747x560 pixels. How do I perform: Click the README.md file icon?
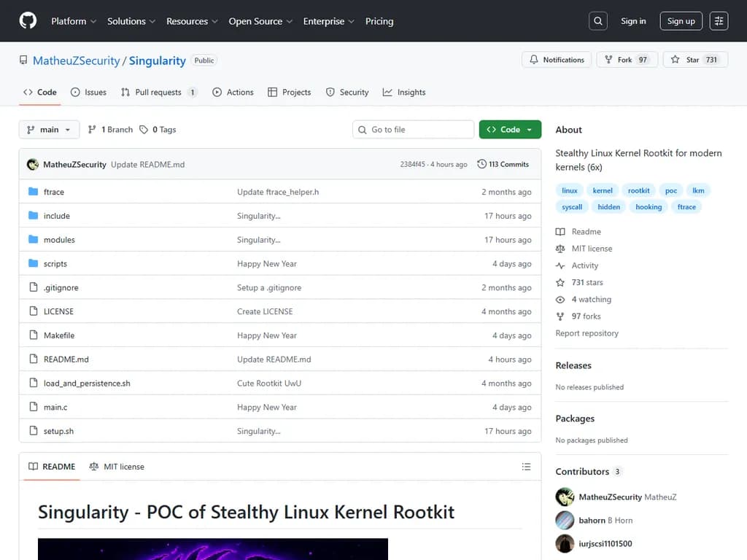pos(34,359)
